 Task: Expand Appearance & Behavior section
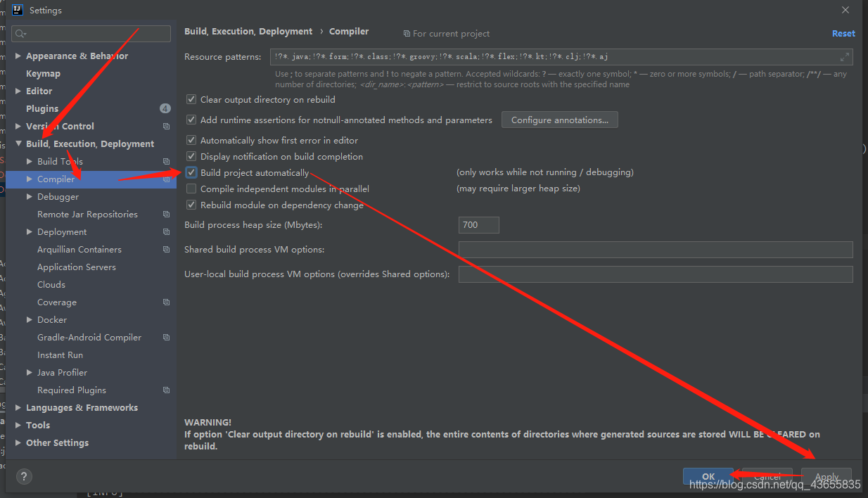pos(18,56)
